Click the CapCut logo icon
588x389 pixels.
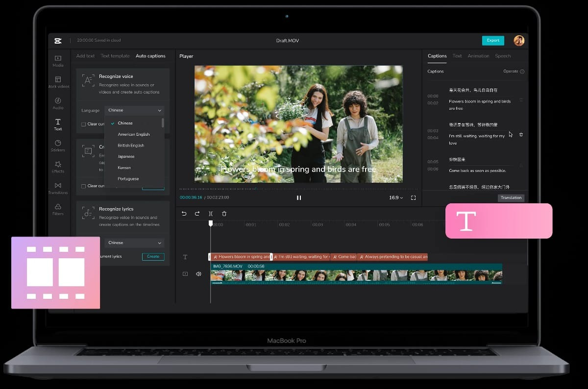click(58, 40)
